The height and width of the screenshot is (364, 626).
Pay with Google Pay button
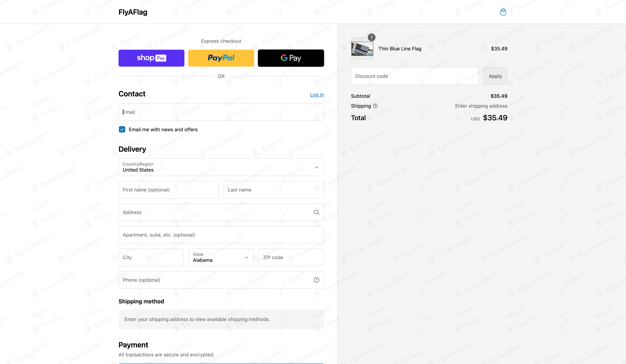click(291, 58)
